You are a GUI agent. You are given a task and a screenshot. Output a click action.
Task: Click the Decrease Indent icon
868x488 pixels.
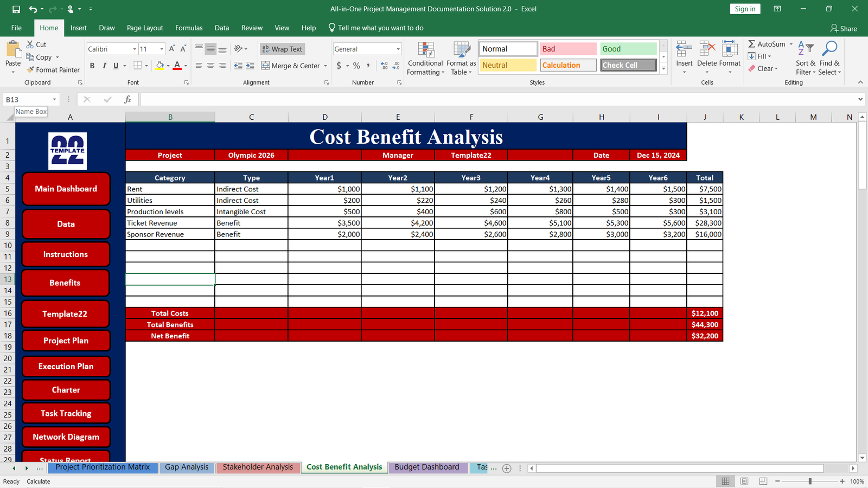[238, 66]
